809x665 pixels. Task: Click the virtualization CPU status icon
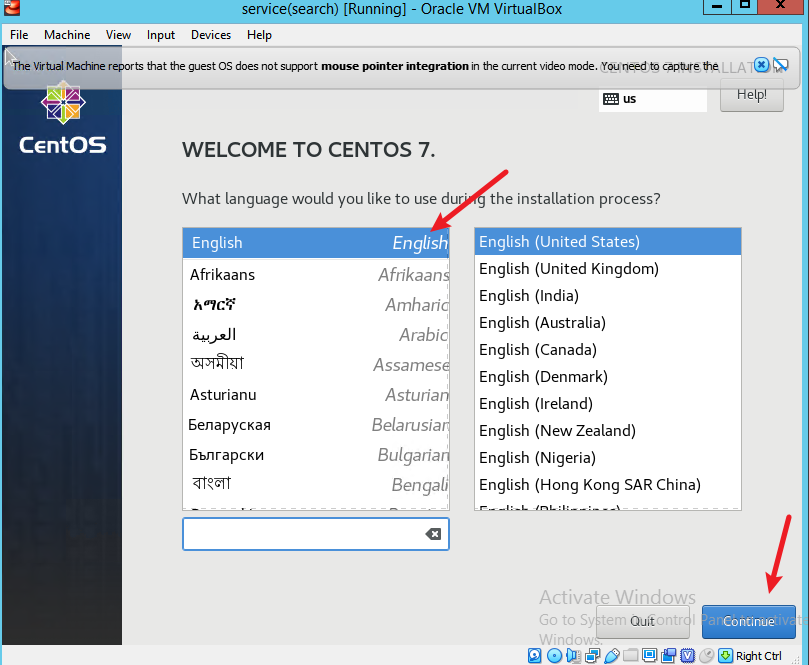pos(687,656)
